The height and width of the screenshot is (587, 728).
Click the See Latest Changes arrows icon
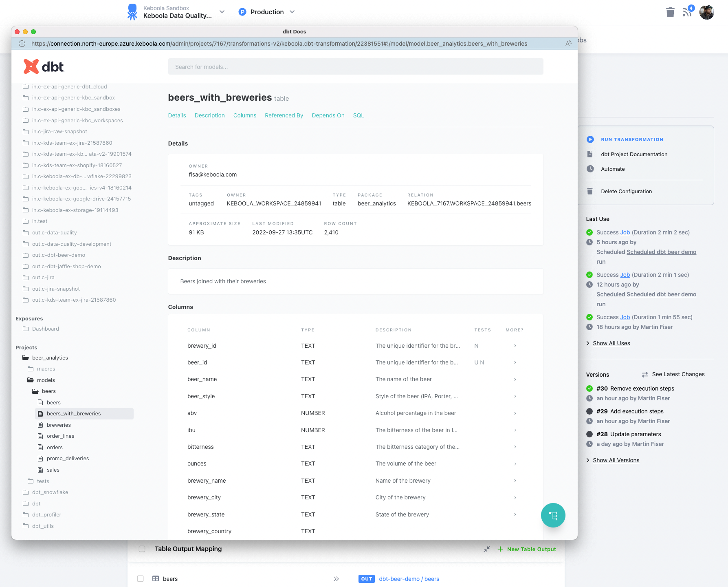(645, 374)
